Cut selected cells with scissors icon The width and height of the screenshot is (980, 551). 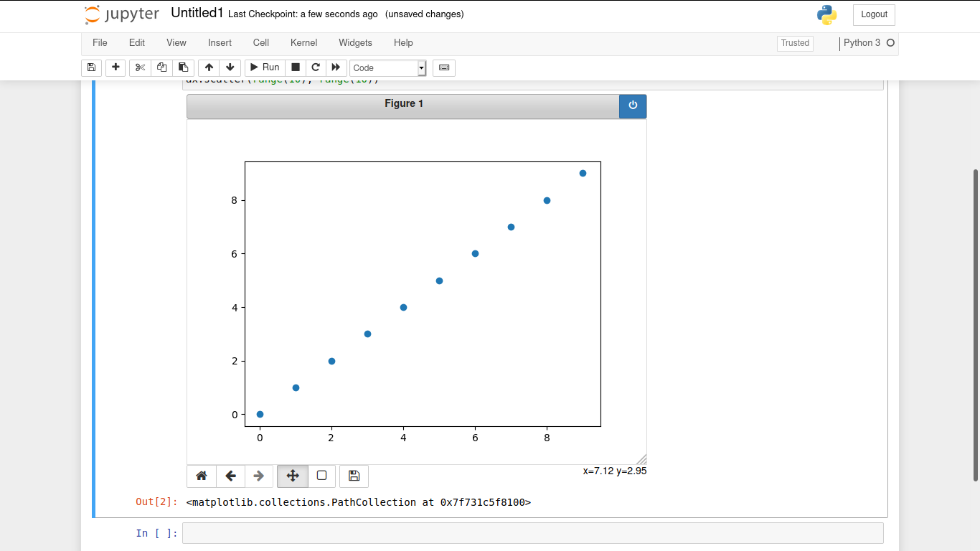tap(140, 67)
